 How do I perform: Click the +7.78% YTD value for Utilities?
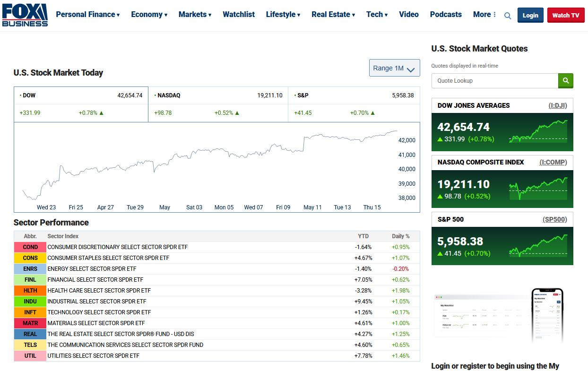pos(363,356)
